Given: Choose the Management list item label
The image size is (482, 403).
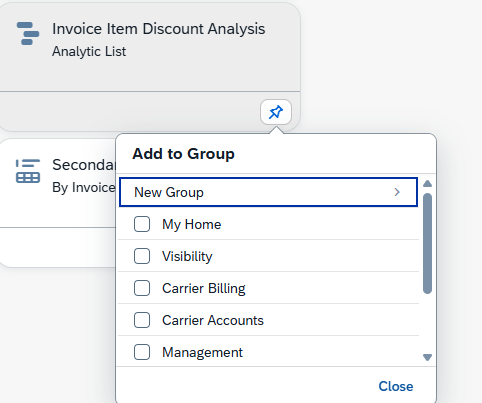Looking at the screenshot, I should tap(202, 352).
